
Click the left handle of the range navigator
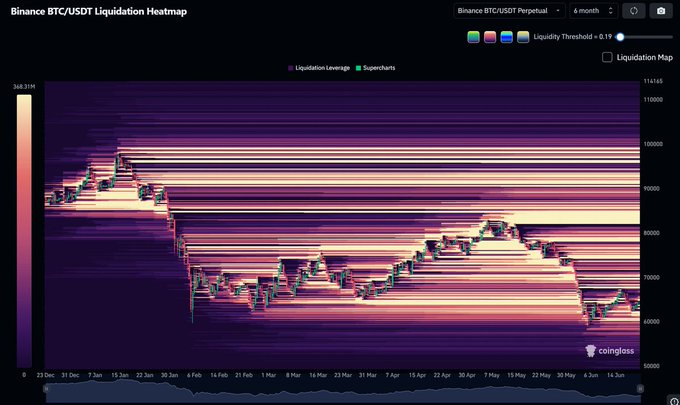46,389
